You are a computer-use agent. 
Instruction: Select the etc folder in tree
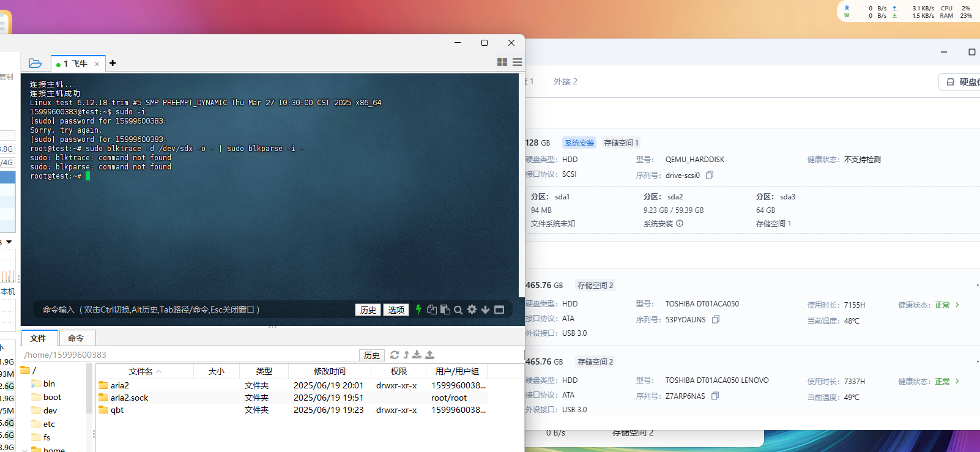[x=43, y=424]
